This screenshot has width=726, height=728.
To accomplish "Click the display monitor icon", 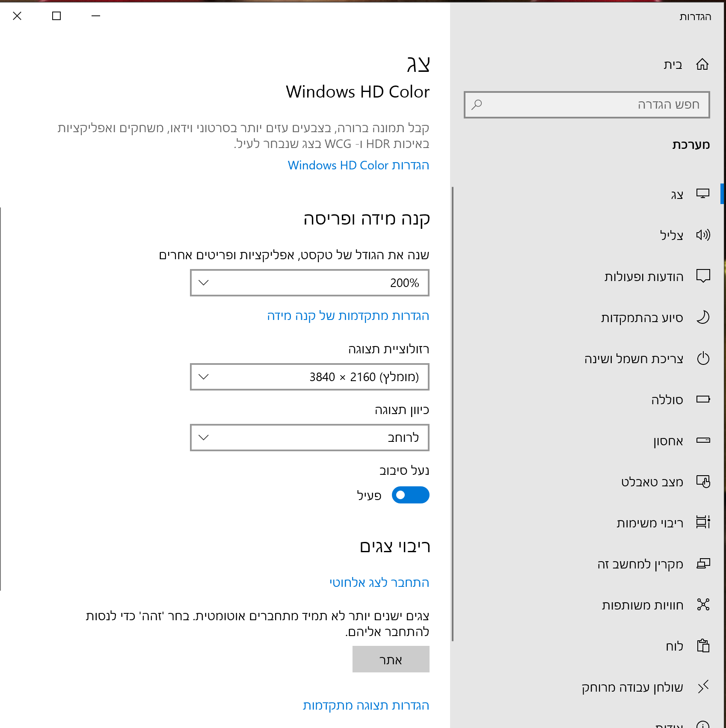I will point(702,194).
